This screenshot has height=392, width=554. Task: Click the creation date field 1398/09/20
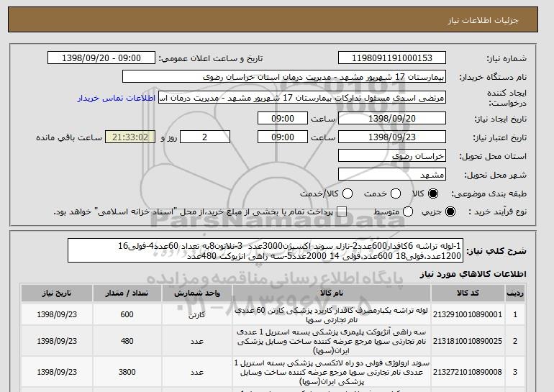click(x=392, y=118)
